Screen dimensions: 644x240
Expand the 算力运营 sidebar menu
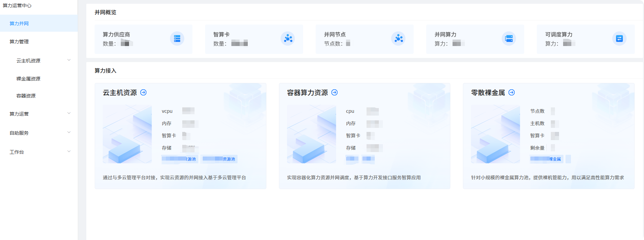(69, 114)
